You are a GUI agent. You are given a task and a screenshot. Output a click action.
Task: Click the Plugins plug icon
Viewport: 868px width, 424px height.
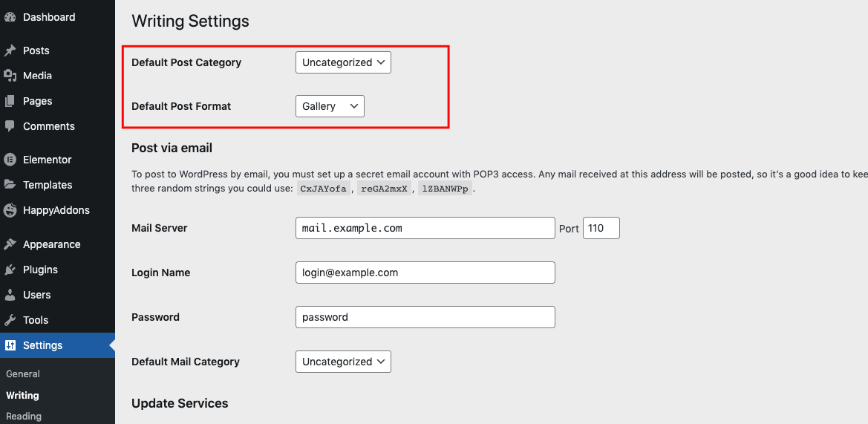click(x=10, y=270)
